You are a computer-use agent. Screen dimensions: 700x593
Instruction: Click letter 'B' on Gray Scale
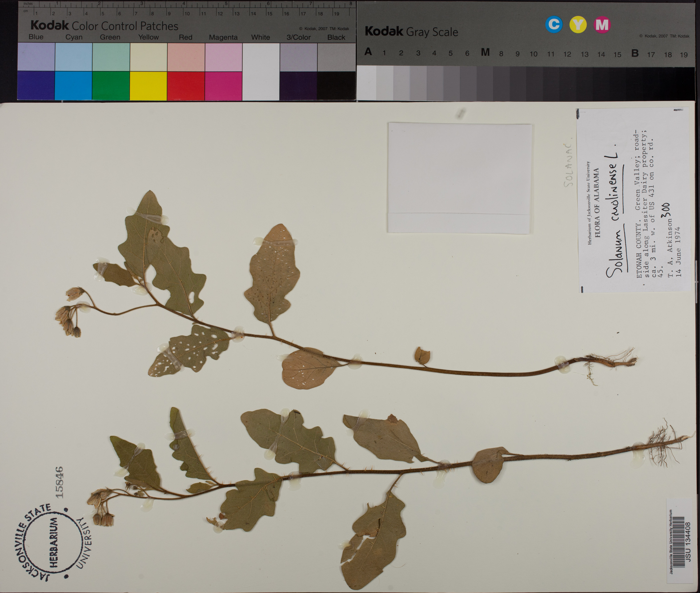click(635, 53)
